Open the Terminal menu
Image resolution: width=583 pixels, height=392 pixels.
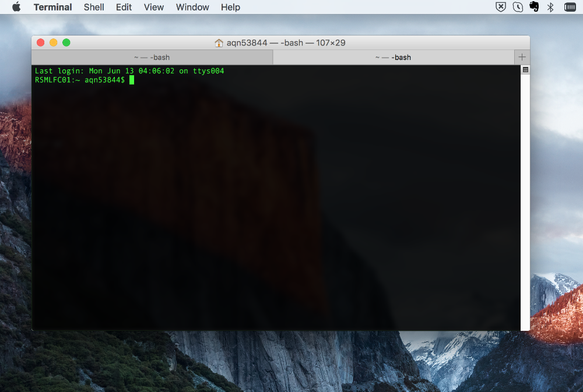(52, 7)
